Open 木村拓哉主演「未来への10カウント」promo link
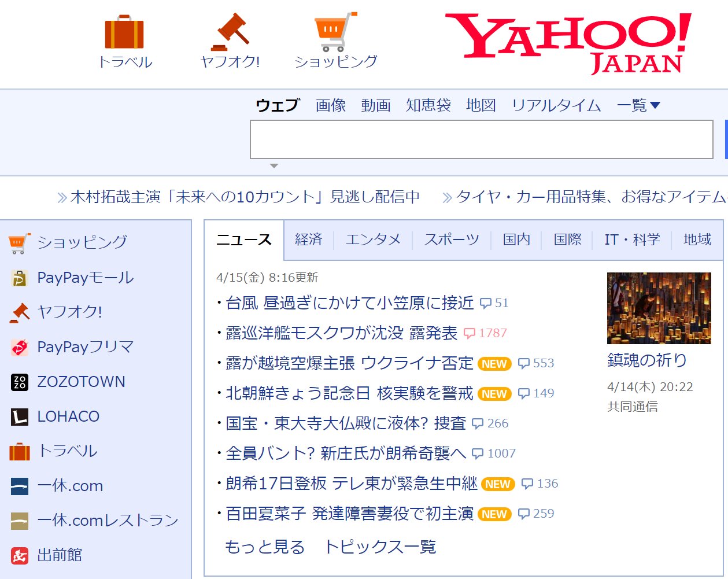Screen dimensions: 728x579 pyautogui.click(x=245, y=197)
